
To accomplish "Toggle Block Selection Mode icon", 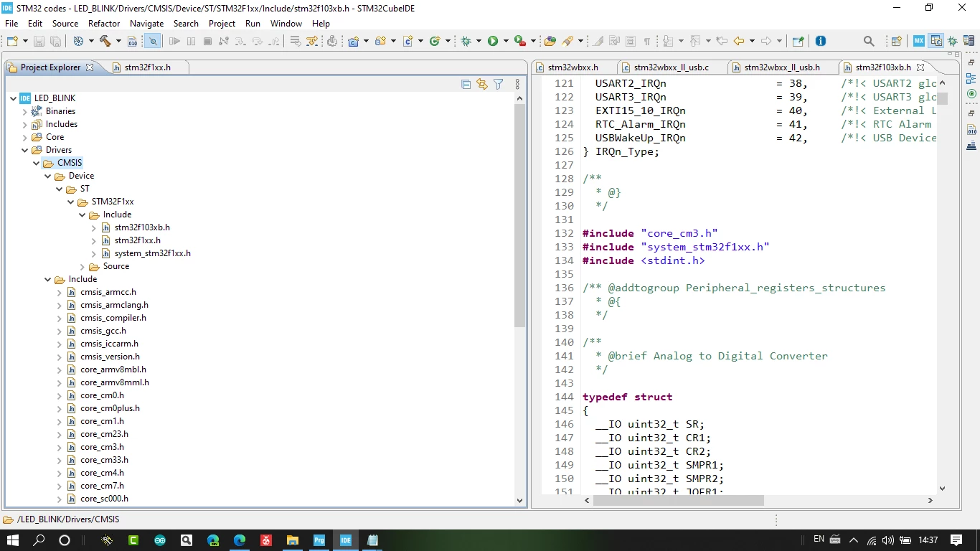I will coord(631,41).
